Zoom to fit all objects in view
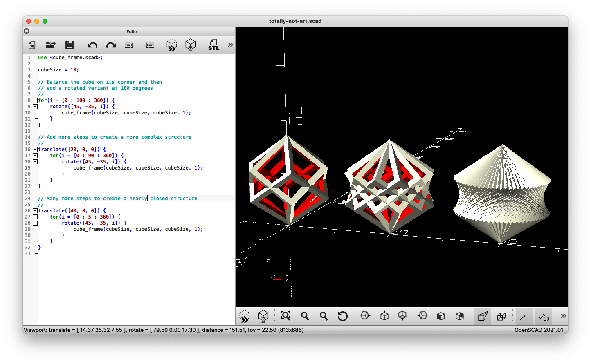 285,316
